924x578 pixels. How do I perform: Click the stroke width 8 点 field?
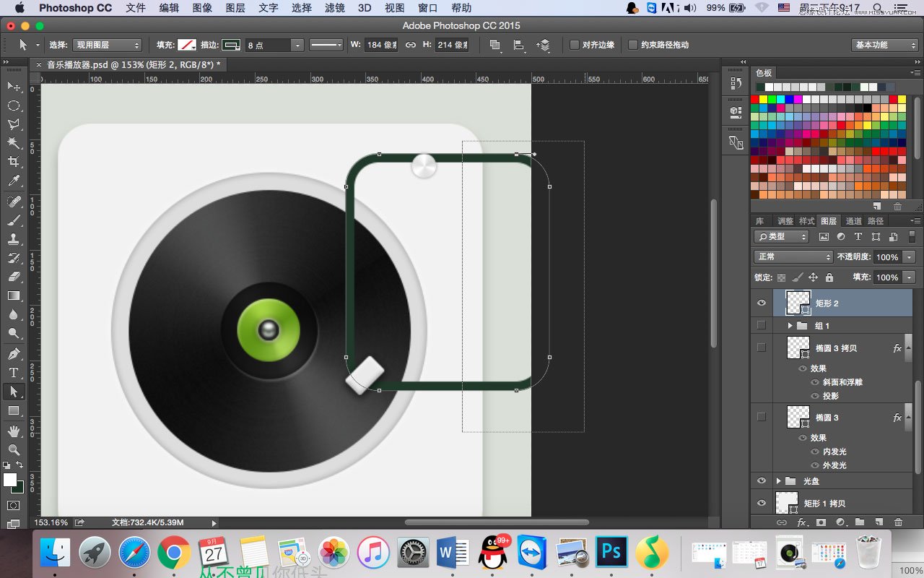point(267,45)
